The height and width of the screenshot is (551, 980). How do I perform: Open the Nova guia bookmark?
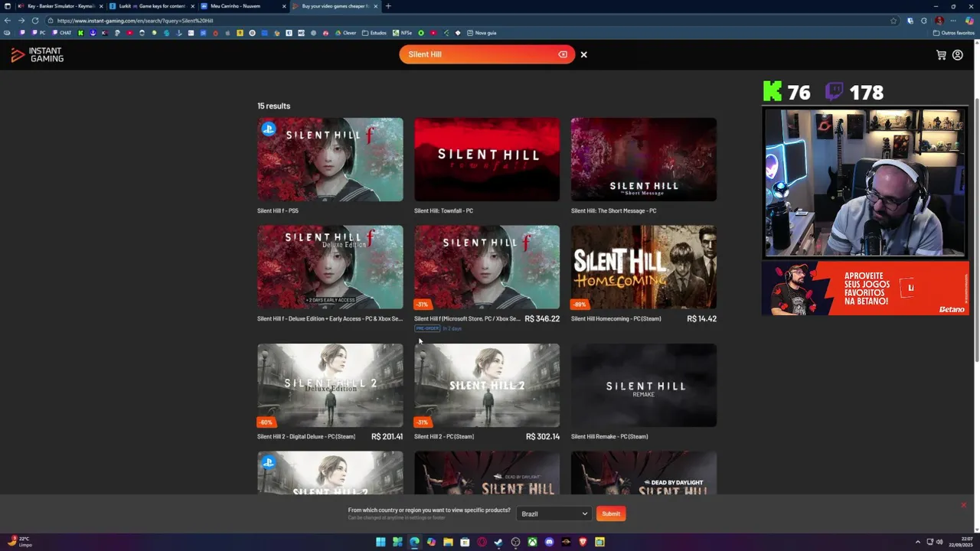pyautogui.click(x=482, y=33)
